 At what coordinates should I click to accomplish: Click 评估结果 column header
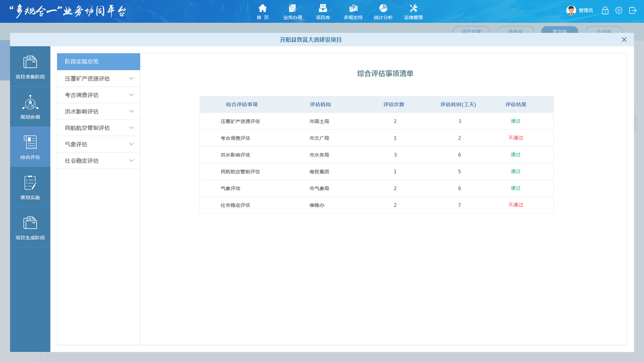[516, 105]
